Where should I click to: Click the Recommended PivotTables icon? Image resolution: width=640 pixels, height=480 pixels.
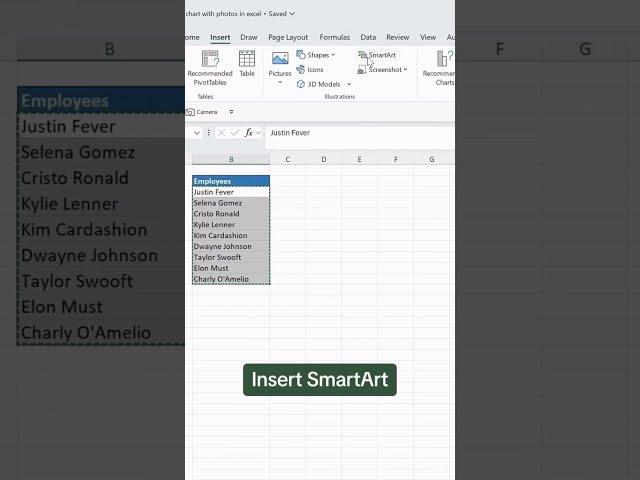[x=210, y=63]
